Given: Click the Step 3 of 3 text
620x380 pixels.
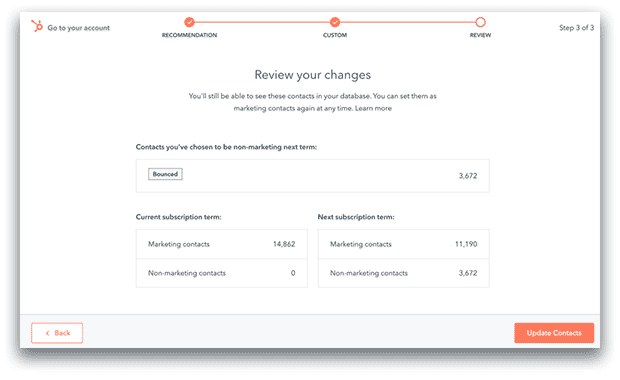Looking at the screenshot, I should click(576, 28).
